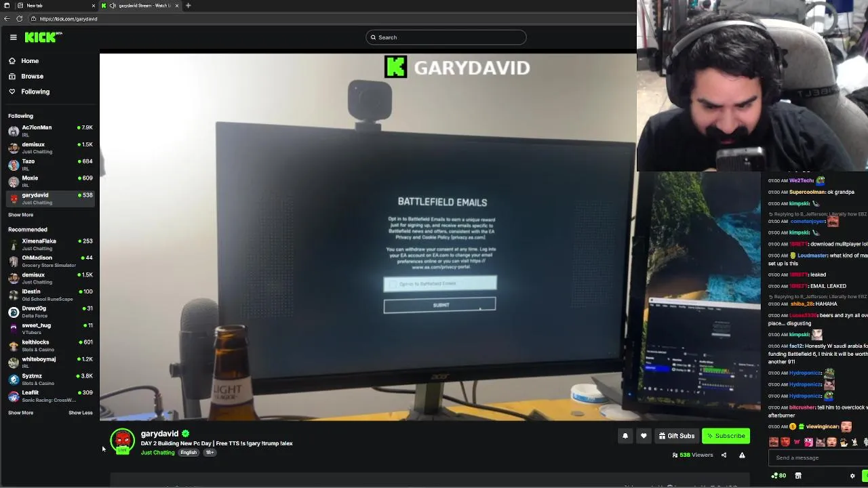The width and height of the screenshot is (868, 488).
Task: Click the Gift Subs button
Action: 677,436
